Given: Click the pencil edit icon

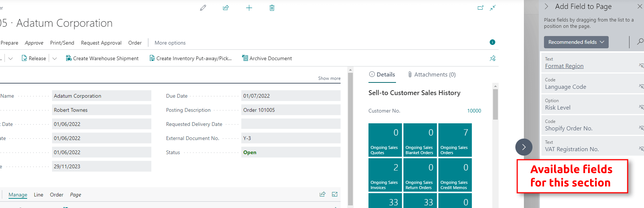Looking at the screenshot, I should click(203, 8).
